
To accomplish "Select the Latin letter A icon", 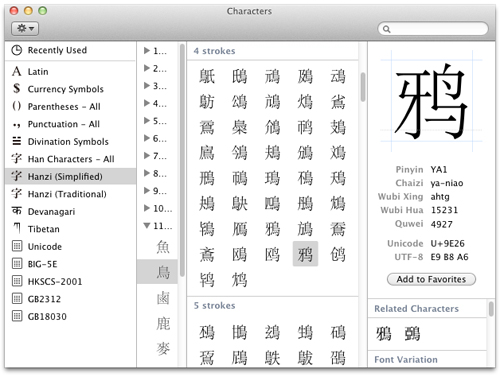I will [x=17, y=71].
